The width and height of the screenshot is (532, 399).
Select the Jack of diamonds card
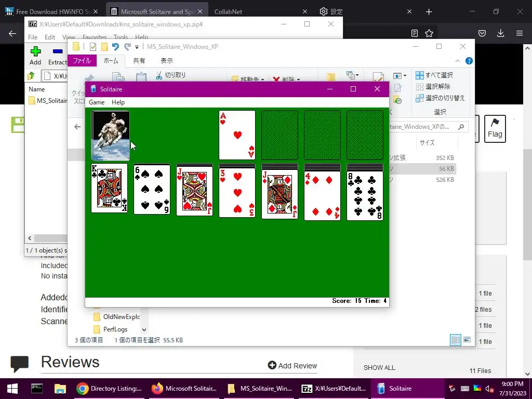[x=280, y=194]
